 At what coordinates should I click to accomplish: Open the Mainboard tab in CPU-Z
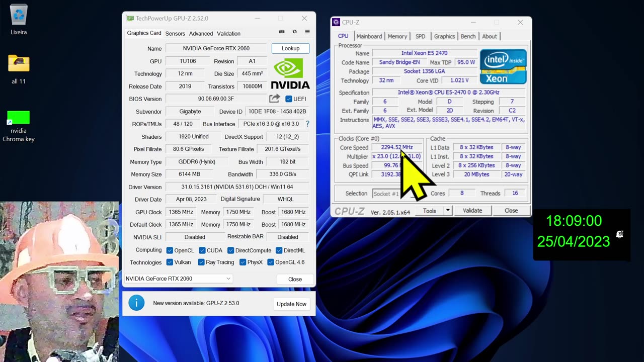point(369,36)
